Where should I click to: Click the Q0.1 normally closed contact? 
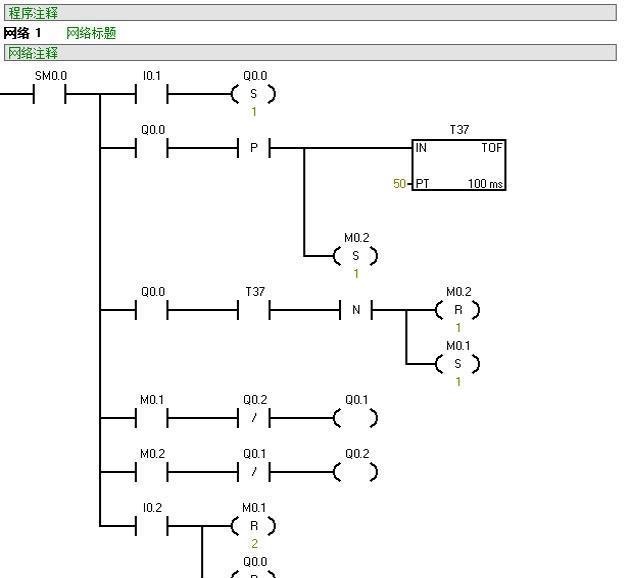pyautogui.click(x=254, y=472)
